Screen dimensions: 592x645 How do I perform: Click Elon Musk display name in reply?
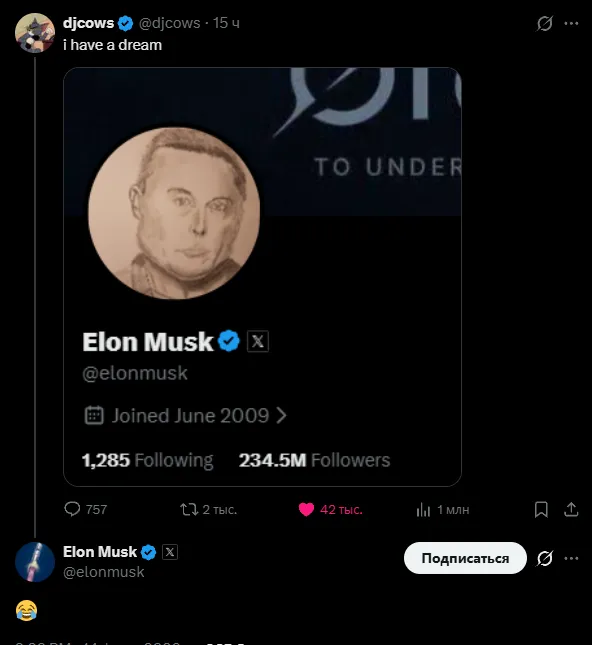tap(100, 552)
